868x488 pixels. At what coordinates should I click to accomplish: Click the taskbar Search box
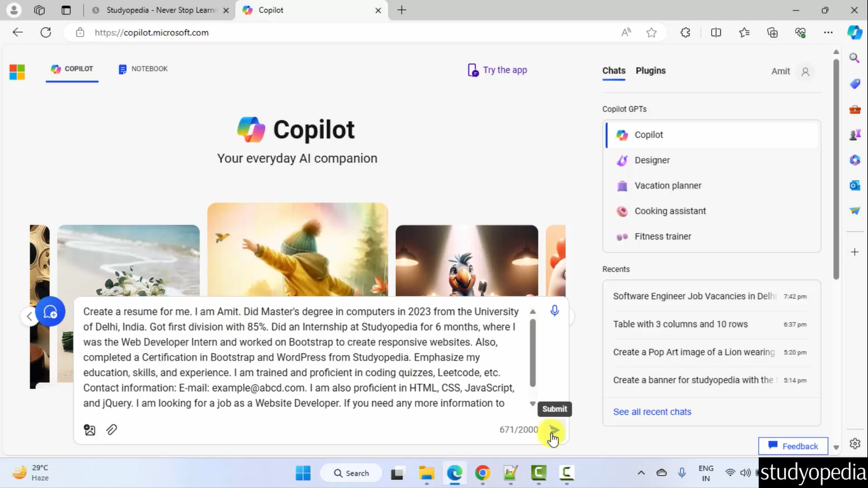351,473
